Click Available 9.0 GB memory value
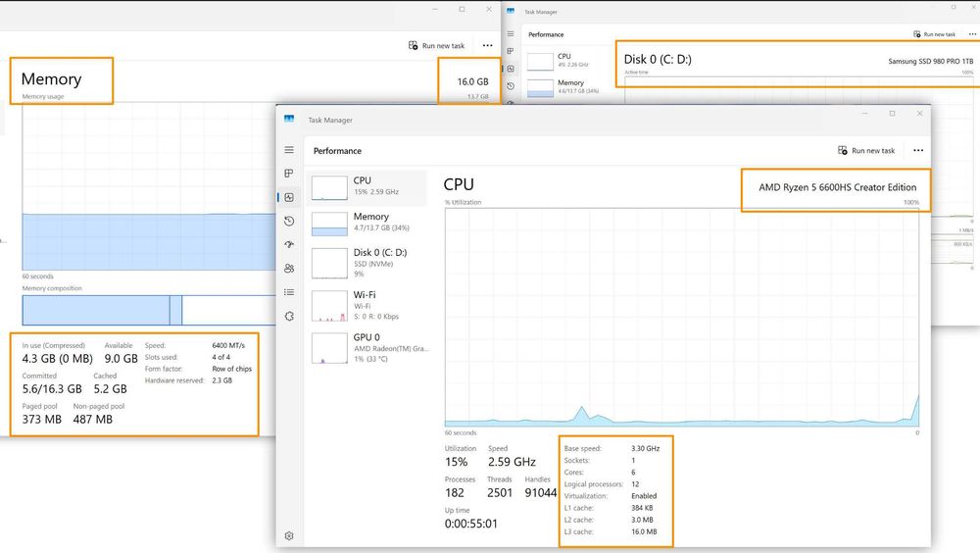Viewport: 980px width, 553px height. (121, 359)
